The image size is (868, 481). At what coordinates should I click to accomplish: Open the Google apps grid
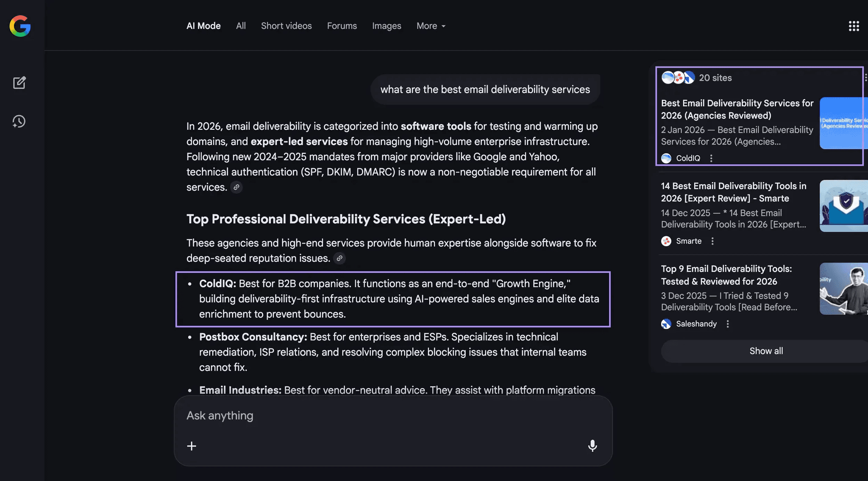tap(854, 26)
